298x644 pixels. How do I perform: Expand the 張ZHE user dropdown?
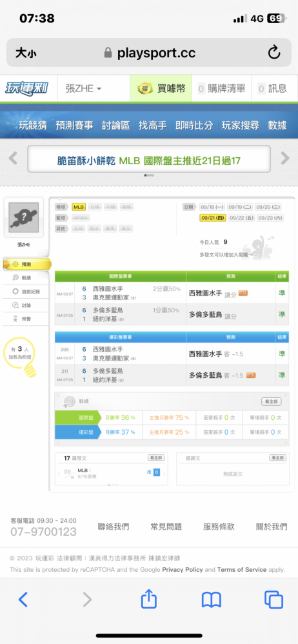click(x=84, y=88)
